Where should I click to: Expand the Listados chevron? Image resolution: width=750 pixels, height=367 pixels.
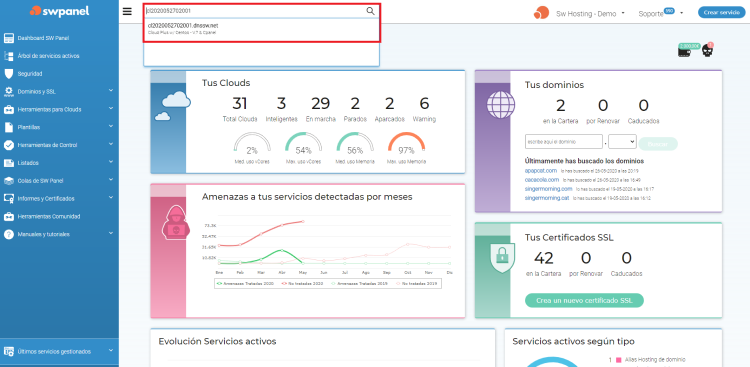pos(110,162)
